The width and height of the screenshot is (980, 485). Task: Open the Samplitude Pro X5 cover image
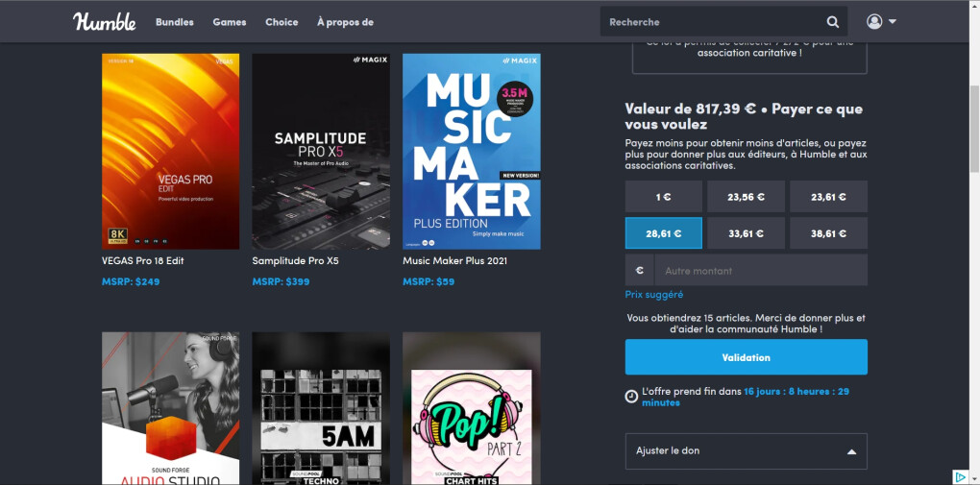click(x=321, y=151)
